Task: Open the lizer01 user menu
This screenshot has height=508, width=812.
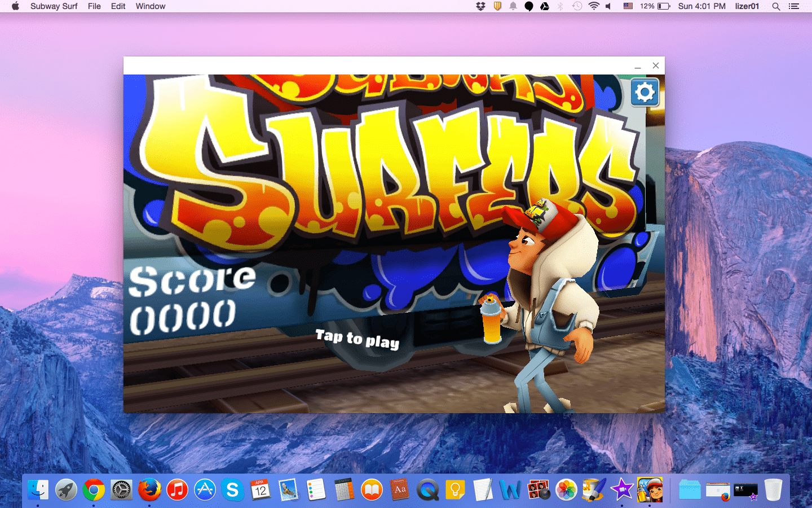Action: [747, 6]
